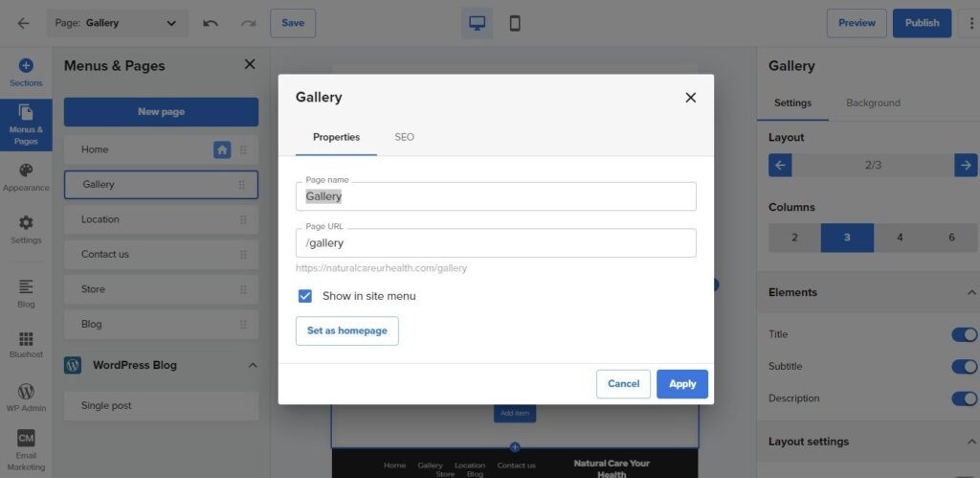
Task: Toggle the Title element switch
Action: click(x=963, y=334)
